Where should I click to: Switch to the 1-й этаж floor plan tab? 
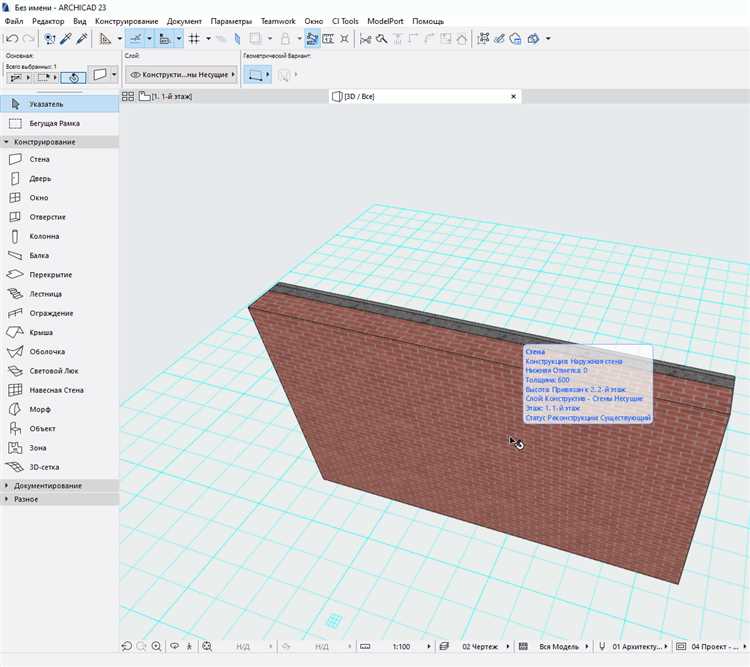(170, 96)
